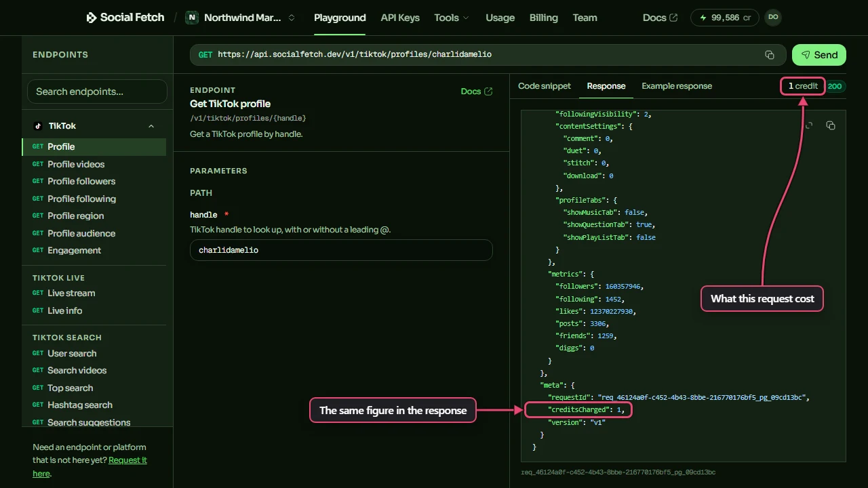868x488 pixels.
Task: Open the Tools dropdown menu
Action: coord(452,18)
